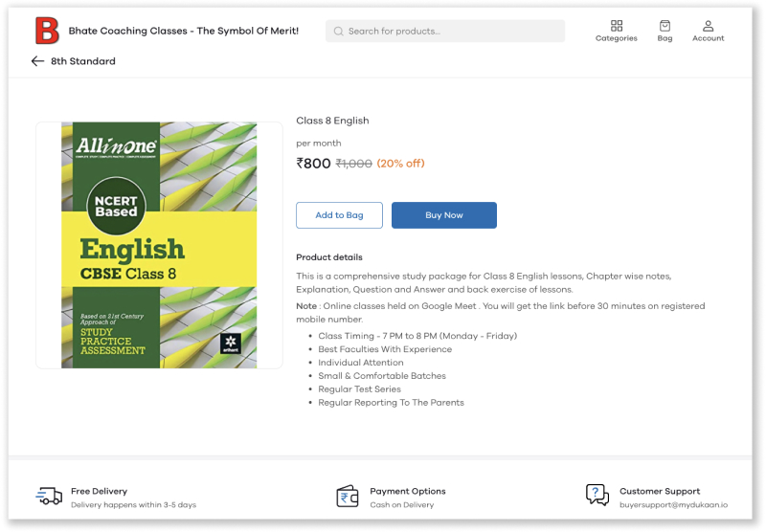Click the search magnifier icon

pyautogui.click(x=338, y=32)
